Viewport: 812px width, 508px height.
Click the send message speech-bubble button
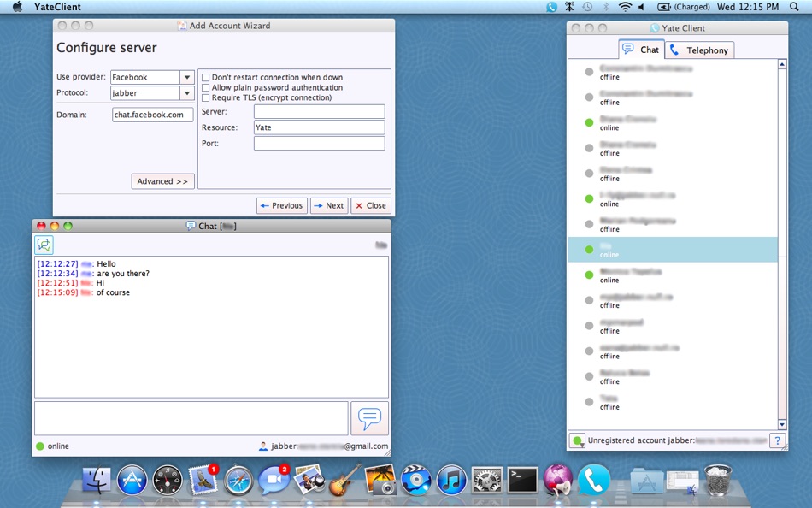click(x=369, y=418)
